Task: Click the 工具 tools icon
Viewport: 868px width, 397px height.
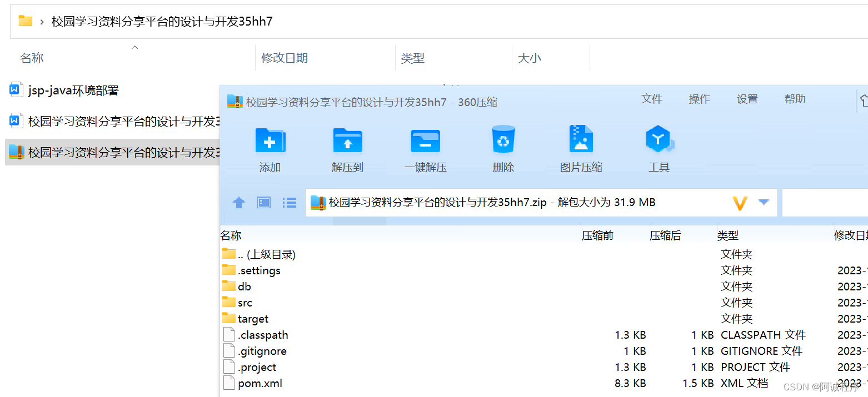Action: pyautogui.click(x=659, y=149)
